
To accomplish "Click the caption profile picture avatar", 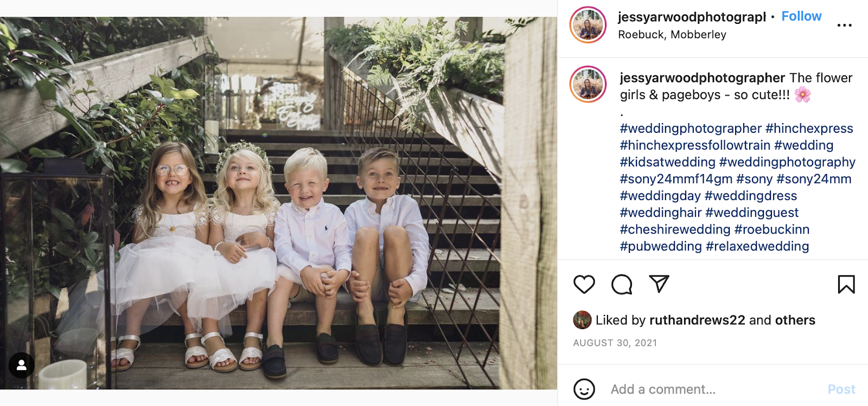I will tap(588, 85).
